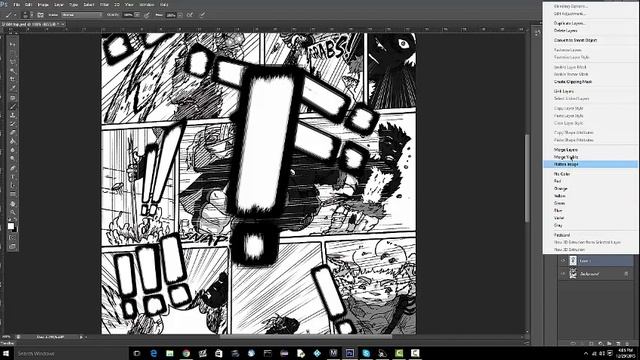Screen dimensions: 640x360
Task: Open the Image menu
Action: click(x=43, y=4)
